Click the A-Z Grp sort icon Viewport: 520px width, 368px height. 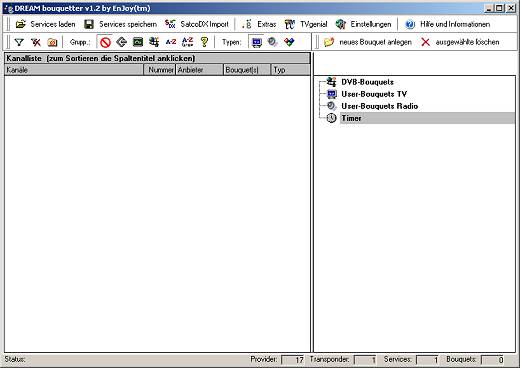[187, 42]
